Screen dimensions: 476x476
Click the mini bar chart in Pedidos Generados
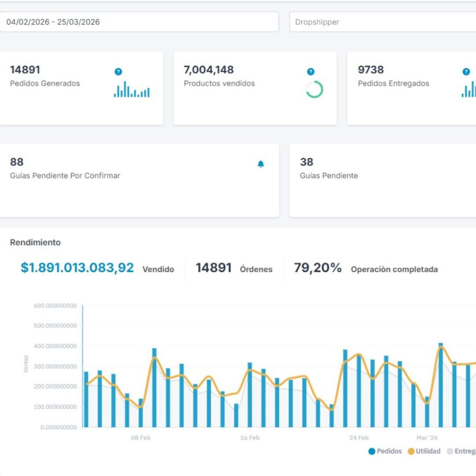(132, 89)
